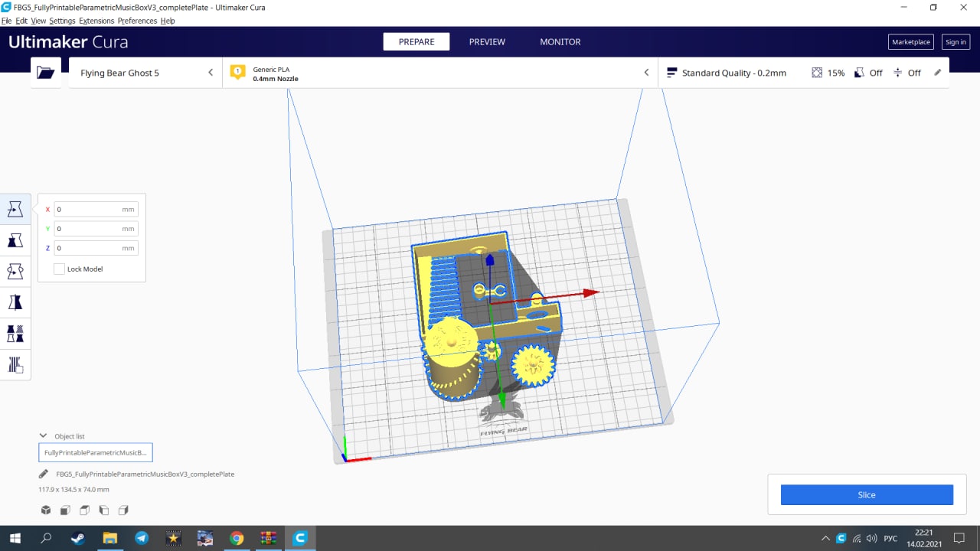This screenshot has height=551, width=980.
Task: Switch to the PREPARE stage
Action: click(416, 42)
